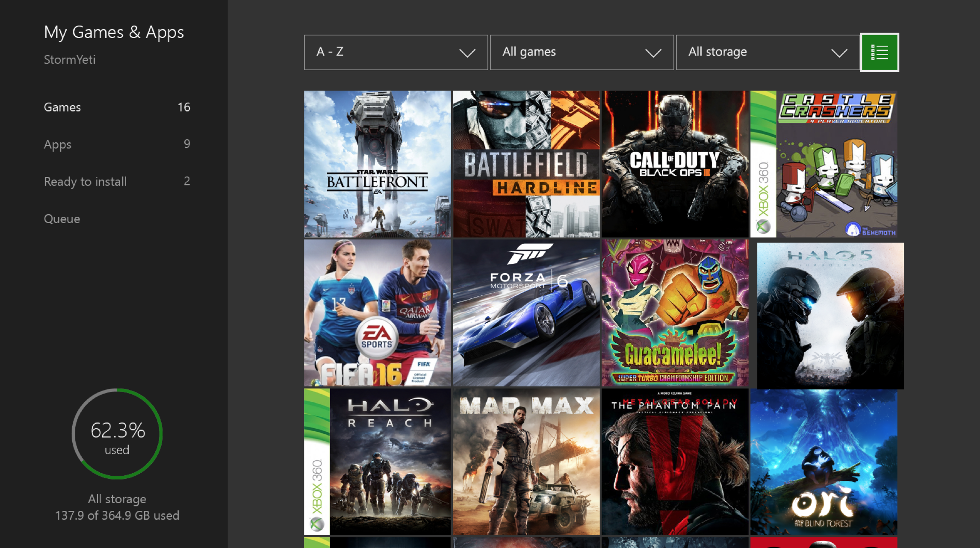Open the Queue section
Screen dimensions: 980x548
[62, 218]
